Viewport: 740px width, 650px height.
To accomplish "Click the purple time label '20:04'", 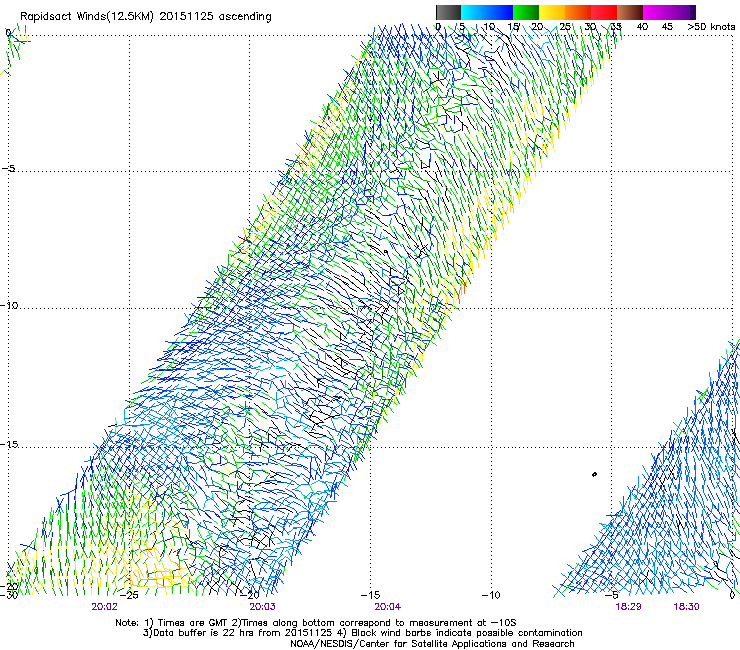I will [387, 607].
